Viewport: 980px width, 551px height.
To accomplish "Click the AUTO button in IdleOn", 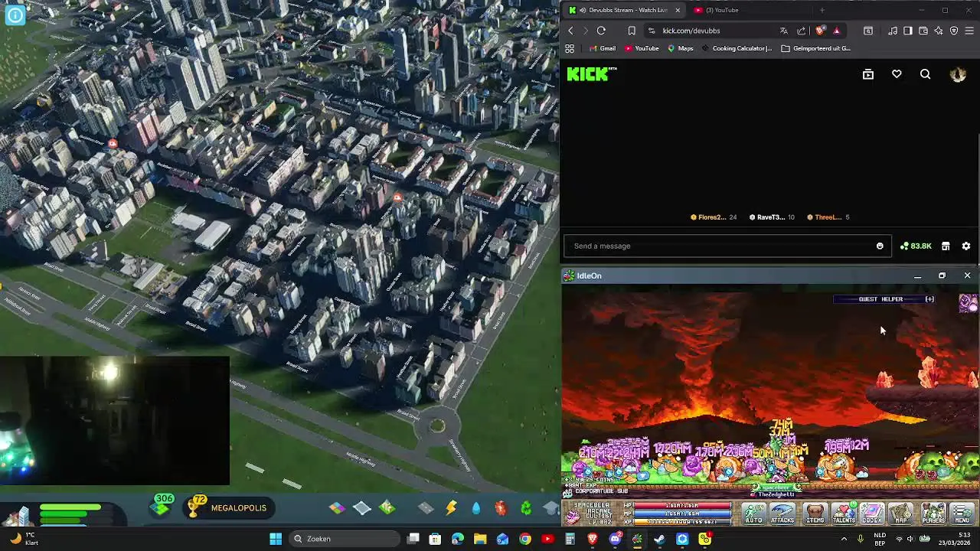I will click(x=754, y=514).
